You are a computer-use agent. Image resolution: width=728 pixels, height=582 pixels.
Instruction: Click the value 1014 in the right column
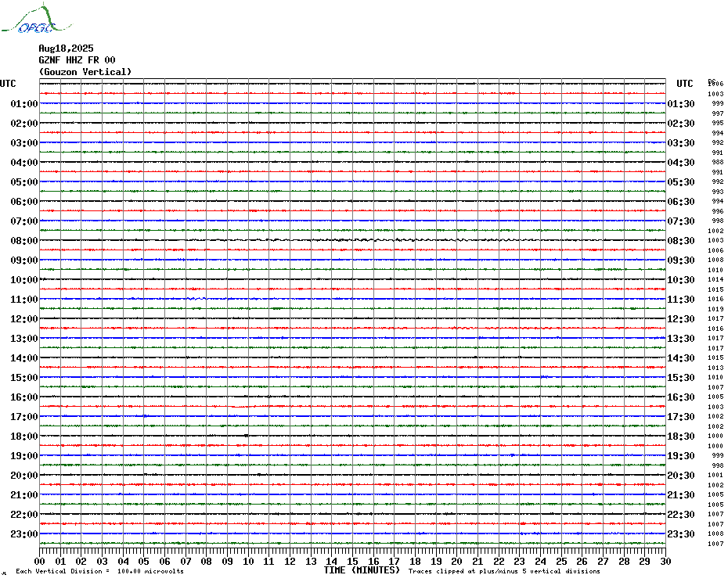coord(716,280)
